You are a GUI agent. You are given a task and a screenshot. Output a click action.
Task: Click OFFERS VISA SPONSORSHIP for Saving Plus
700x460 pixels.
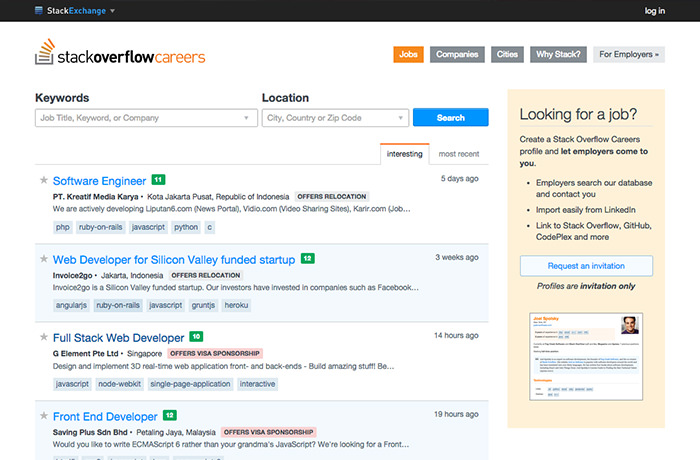click(x=268, y=432)
